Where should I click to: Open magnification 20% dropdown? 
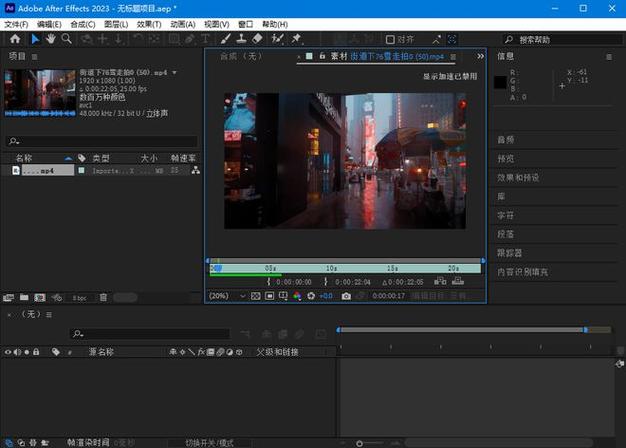227,296
